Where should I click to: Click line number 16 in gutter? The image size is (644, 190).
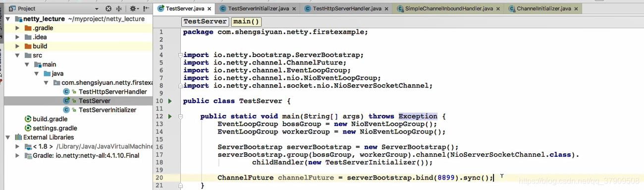159,147
